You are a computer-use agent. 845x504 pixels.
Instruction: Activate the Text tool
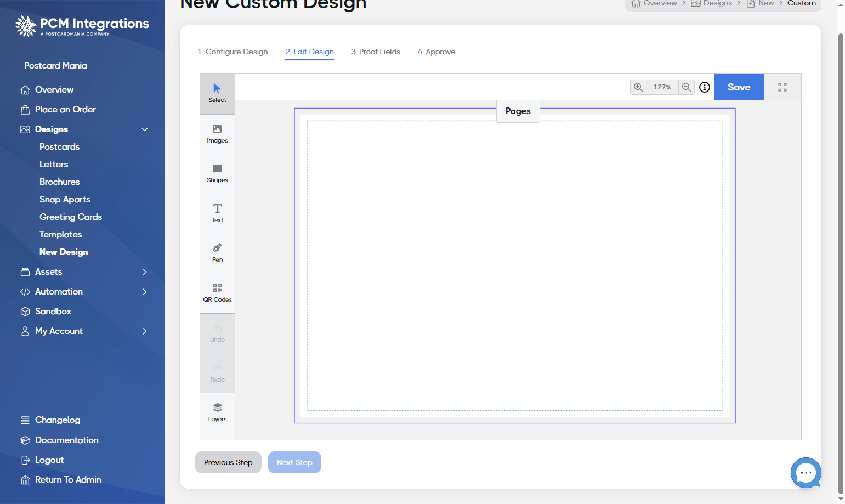(x=217, y=213)
